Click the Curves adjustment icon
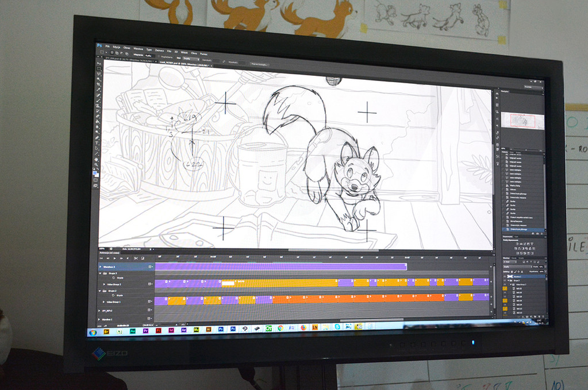 pos(525,244)
